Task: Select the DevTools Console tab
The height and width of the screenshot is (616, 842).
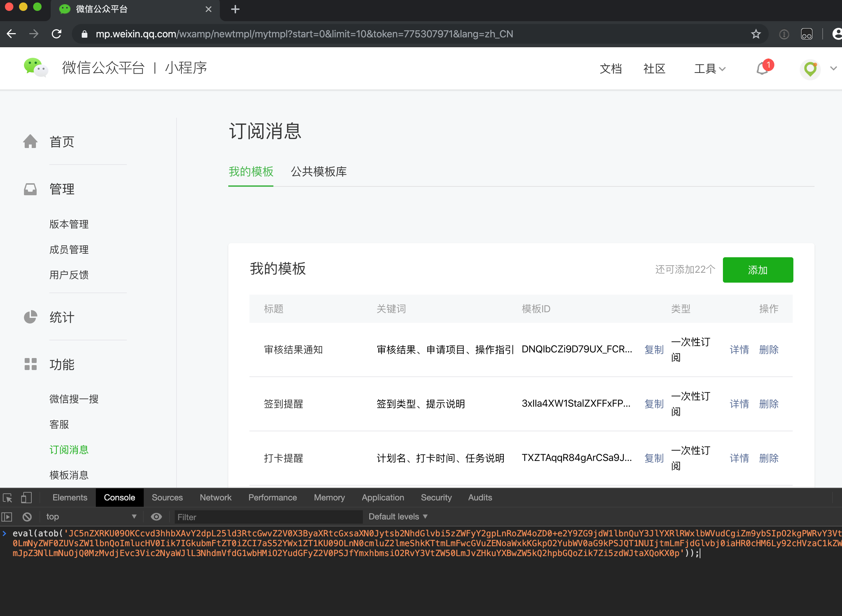Action: coord(119,498)
